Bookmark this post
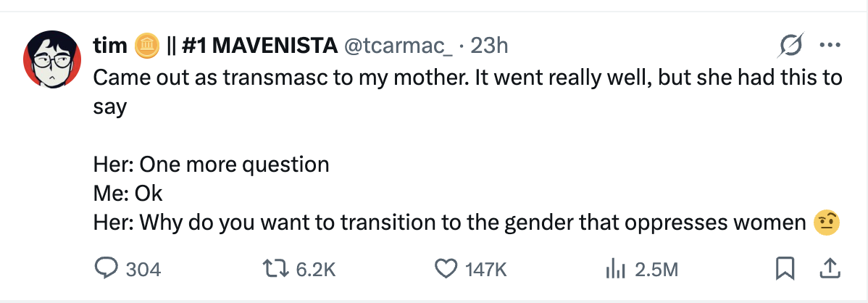Viewport: 868px width, 303px height. [784, 269]
